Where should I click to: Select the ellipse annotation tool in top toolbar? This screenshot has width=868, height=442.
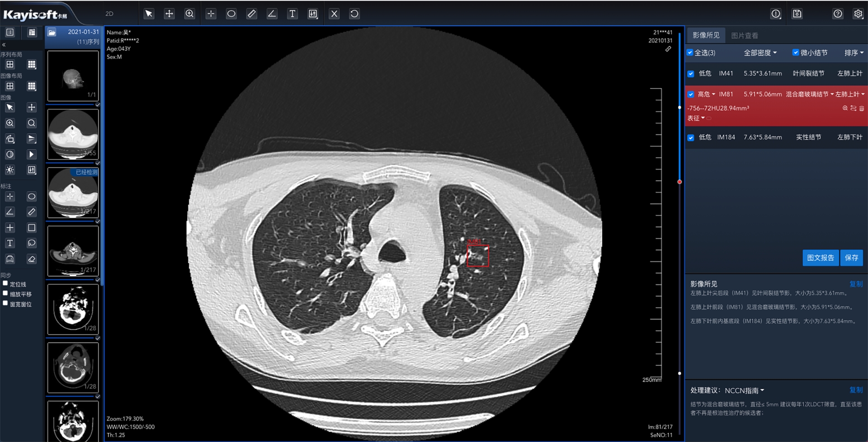tap(231, 14)
